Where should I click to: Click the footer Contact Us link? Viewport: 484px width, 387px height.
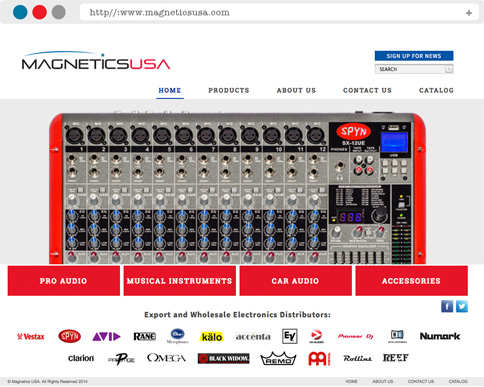(421, 381)
